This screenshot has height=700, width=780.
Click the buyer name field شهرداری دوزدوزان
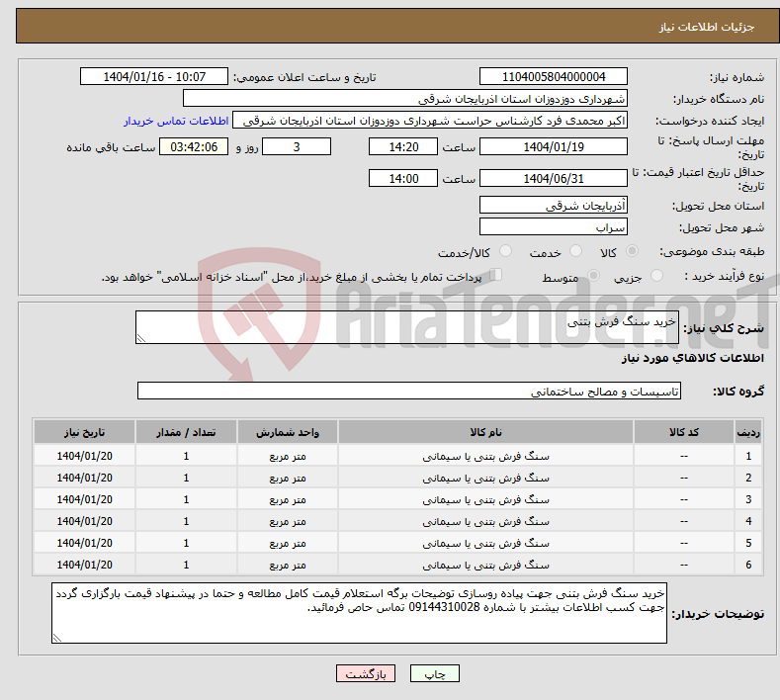[405, 99]
